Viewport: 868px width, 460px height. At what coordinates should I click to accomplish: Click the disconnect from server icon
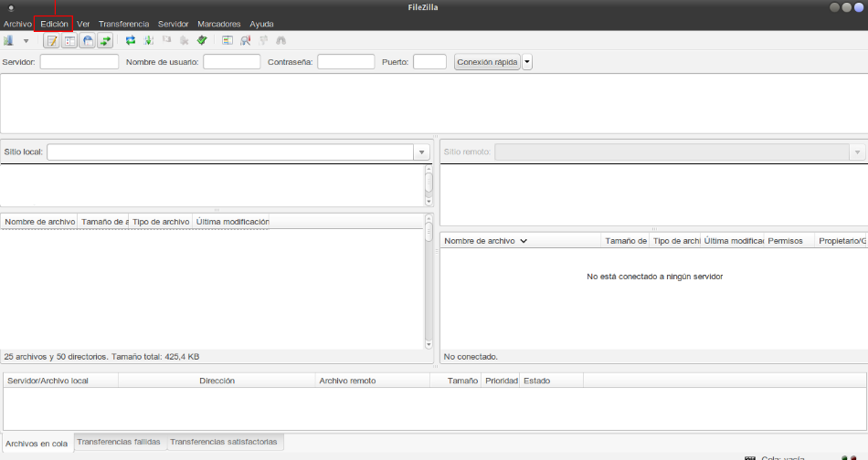tap(184, 40)
